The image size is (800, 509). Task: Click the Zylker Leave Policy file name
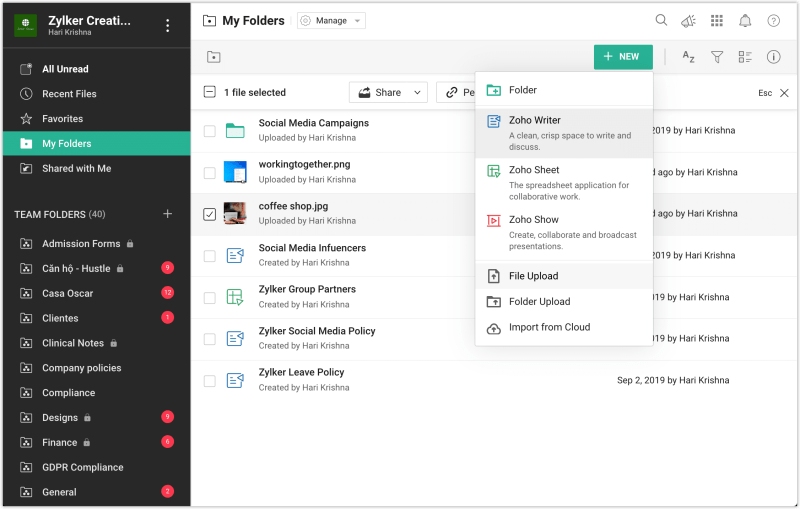[x=301, y=372]
